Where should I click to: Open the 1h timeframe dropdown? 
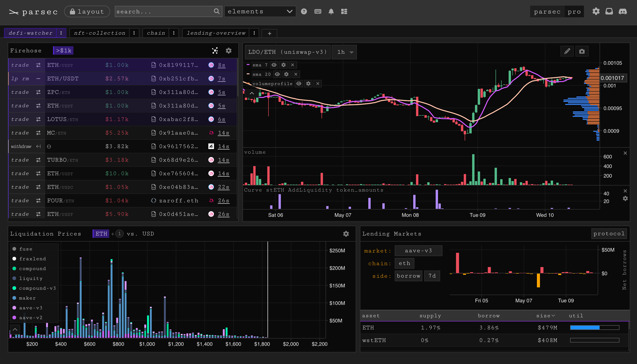click(x=344, y=52)
